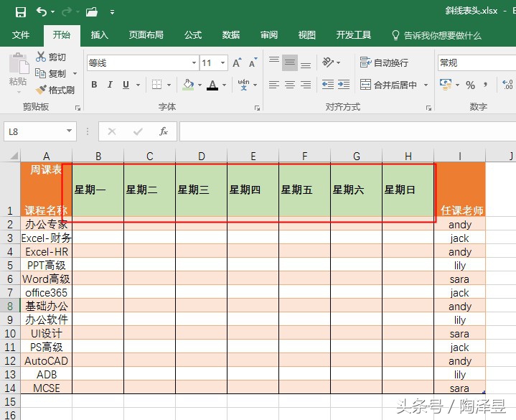Viewport: 516px width, 420px height.
Task: Click the Align Left icon
Action: (274, 85)
